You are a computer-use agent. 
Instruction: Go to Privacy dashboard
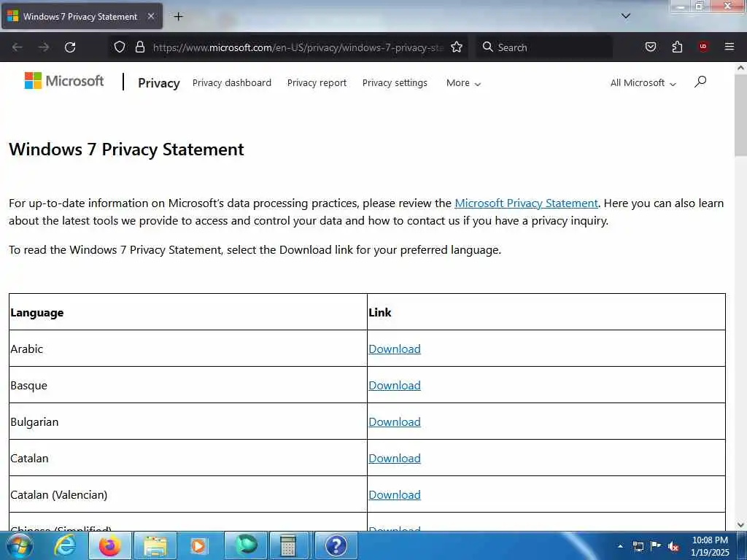coord(232,83)
